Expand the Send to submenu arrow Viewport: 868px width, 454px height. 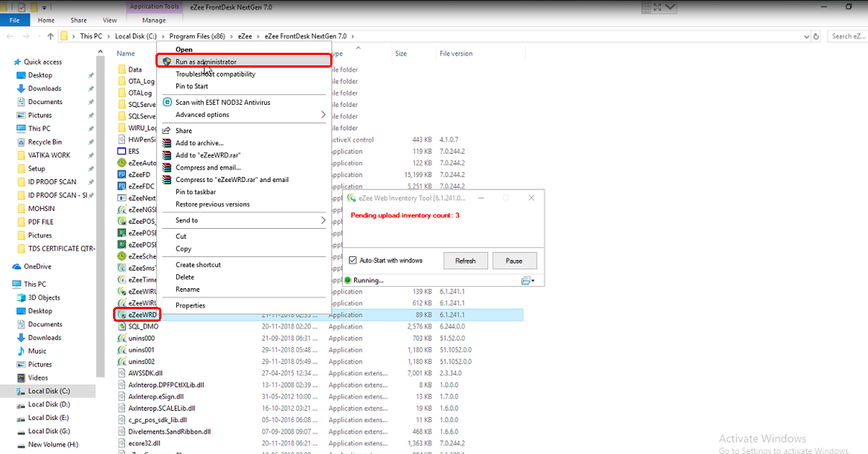(323, 220)
